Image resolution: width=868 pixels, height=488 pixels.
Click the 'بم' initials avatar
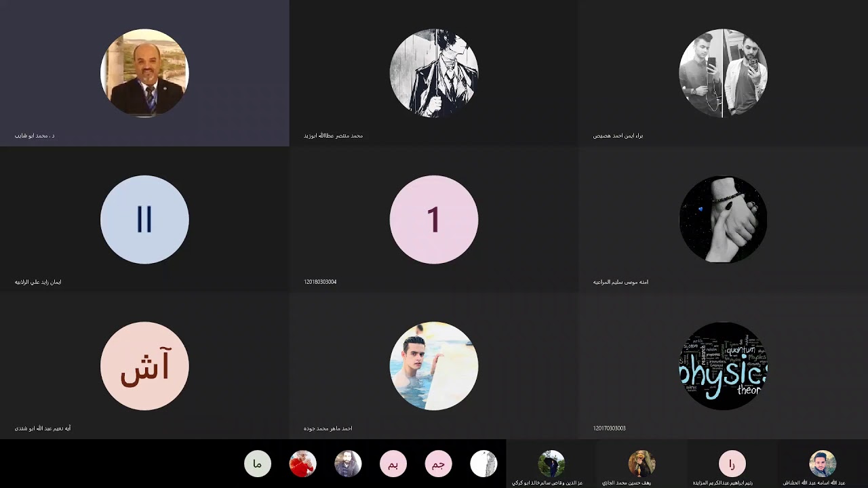pos(393,464)
